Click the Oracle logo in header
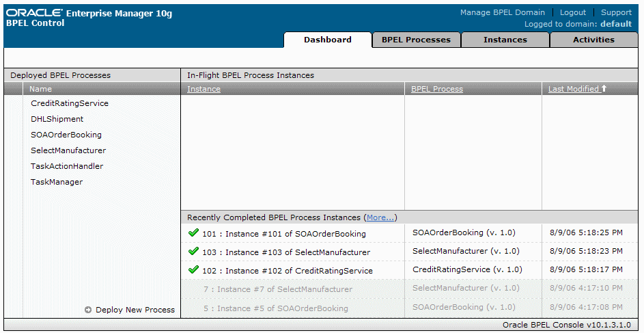 tap(35, 13)
